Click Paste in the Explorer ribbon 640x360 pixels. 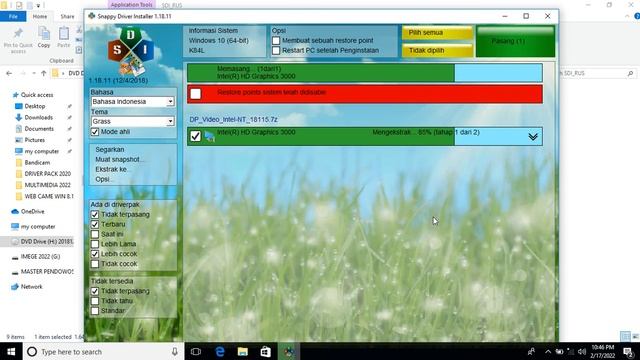click(x=64, y=37)
